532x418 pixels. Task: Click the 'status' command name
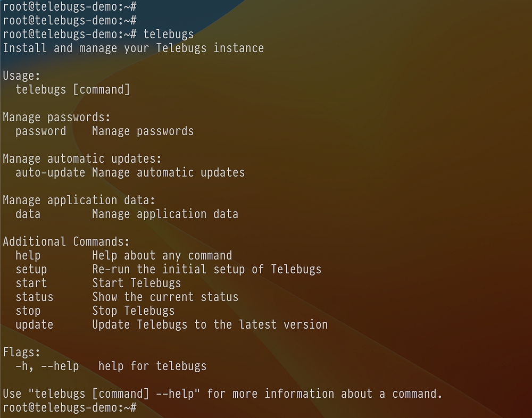pos(35,297)
